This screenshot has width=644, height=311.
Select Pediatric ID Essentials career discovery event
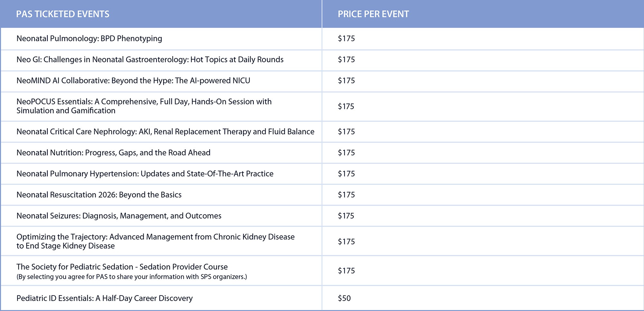pos(104,298)
